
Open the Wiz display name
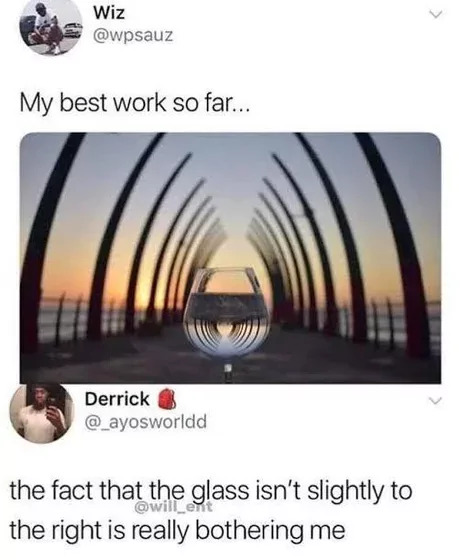pos(109,13)
